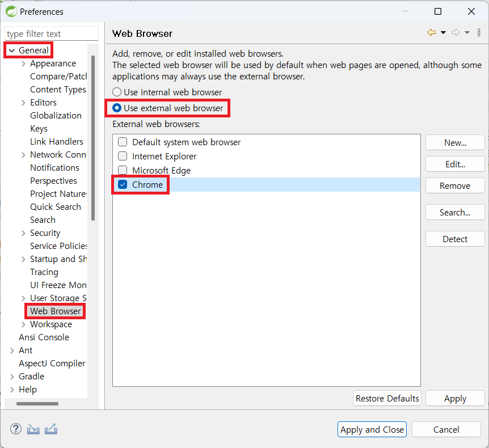This screenshot has height=448, width=489.
Task: Click the Edit... button
Action: pyautogui.click(x=455, y=164)
